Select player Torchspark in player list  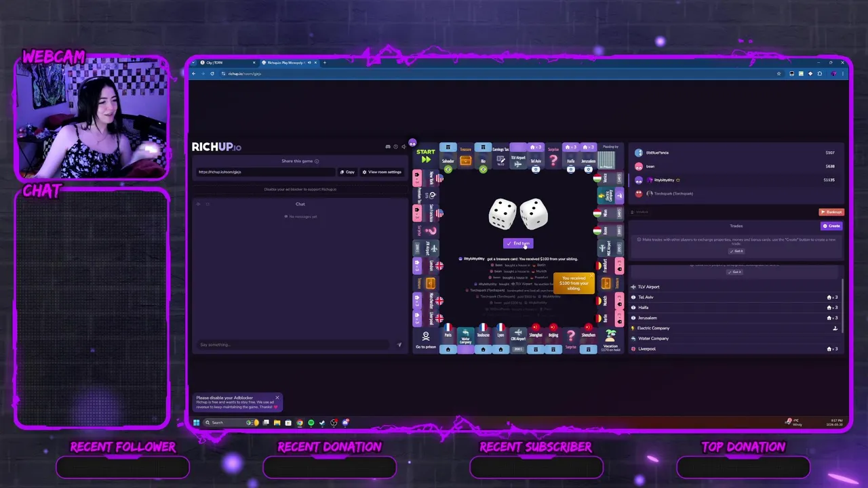[736, 193]
